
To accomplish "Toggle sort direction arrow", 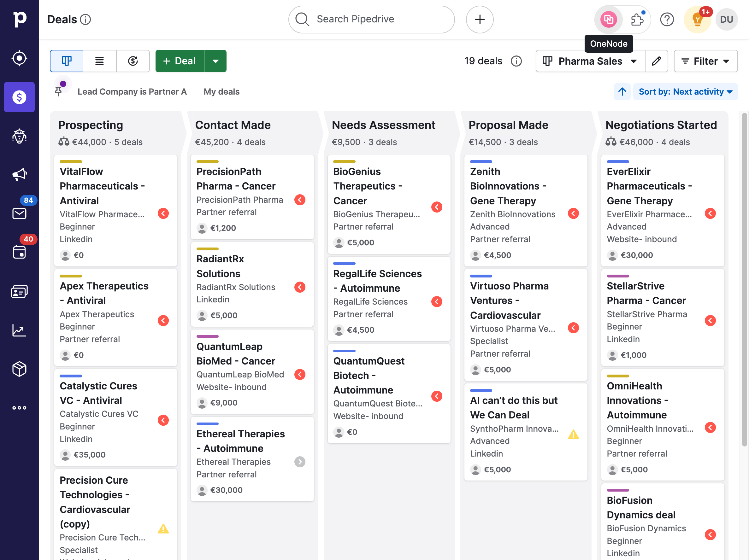I will (x=622, y=92).
